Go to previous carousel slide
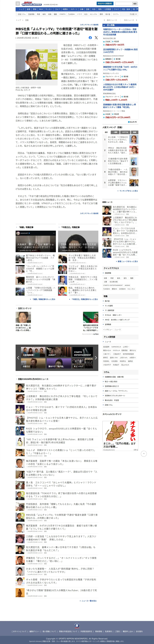This screenshot has width=154, height=644. [18, 358]
